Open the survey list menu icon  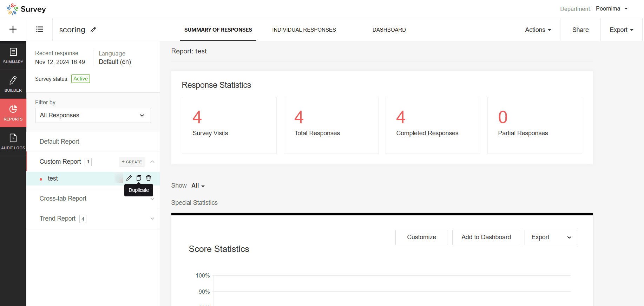click(39, 30)
